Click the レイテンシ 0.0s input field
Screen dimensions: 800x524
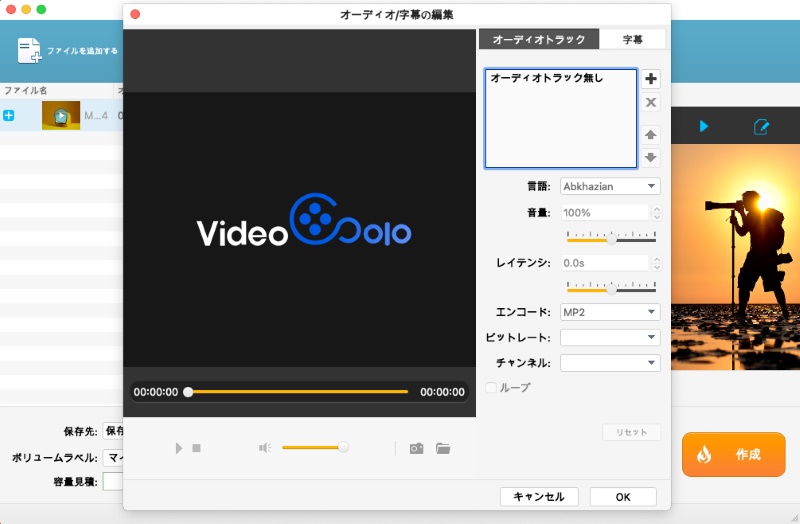coord(605,263)
